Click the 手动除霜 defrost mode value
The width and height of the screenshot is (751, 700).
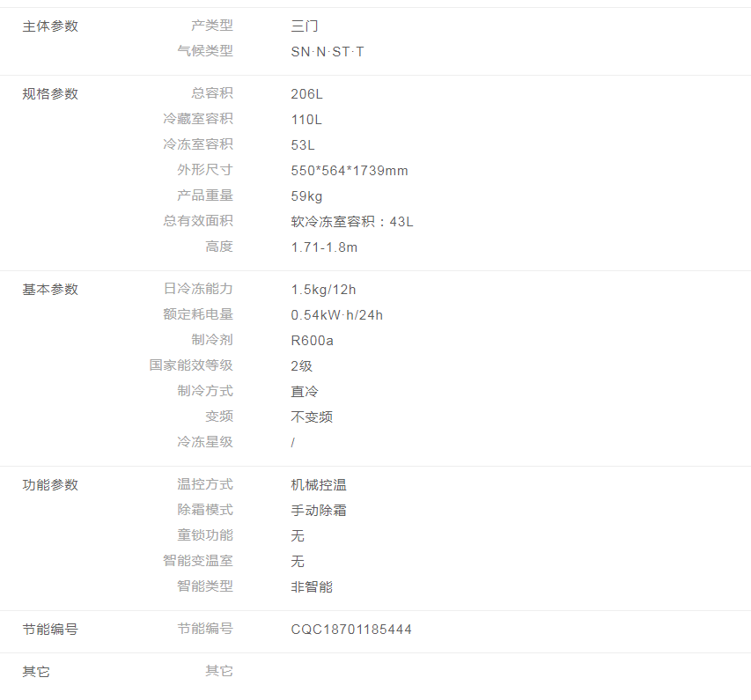(x=319, y=511)
